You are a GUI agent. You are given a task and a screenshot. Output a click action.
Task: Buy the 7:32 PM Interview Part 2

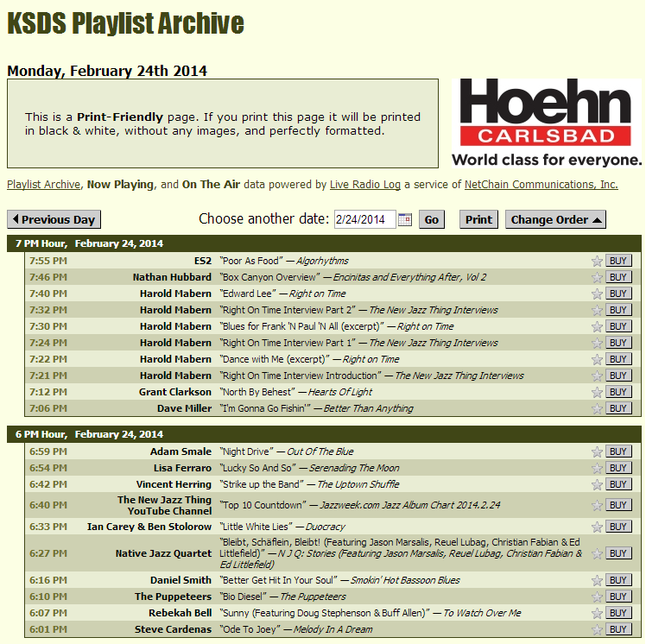click(618, 310)
